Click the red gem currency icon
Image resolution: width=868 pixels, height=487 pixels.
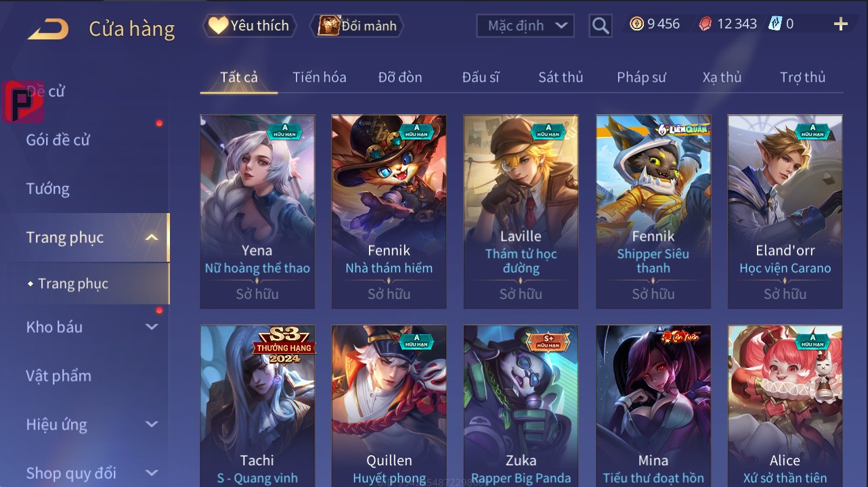pyautogui.click(x=706, y=24)
